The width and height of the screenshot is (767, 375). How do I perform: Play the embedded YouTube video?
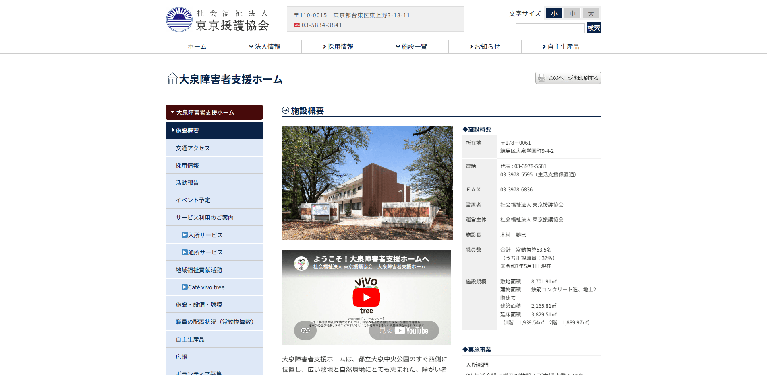(366, 297)
